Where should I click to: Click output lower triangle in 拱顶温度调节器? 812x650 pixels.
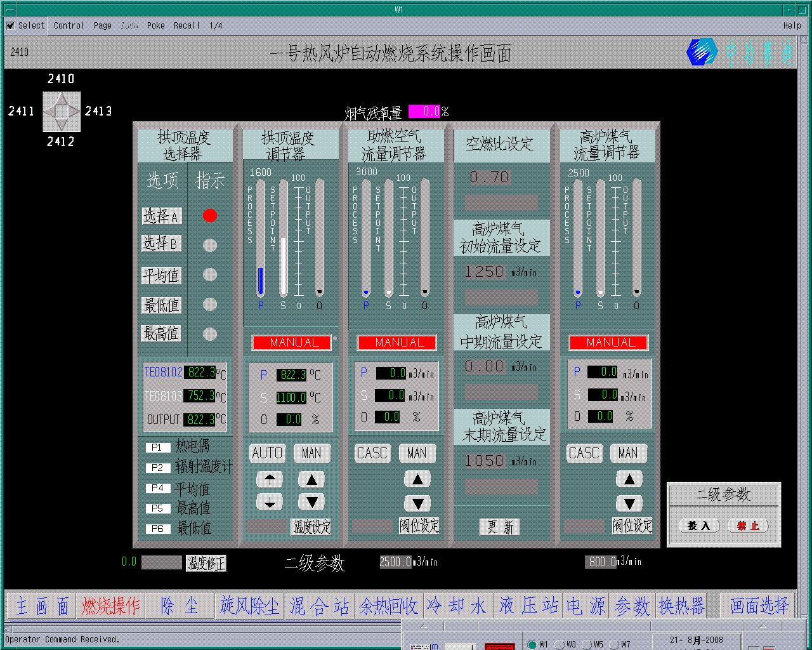(x=311, y=502)
